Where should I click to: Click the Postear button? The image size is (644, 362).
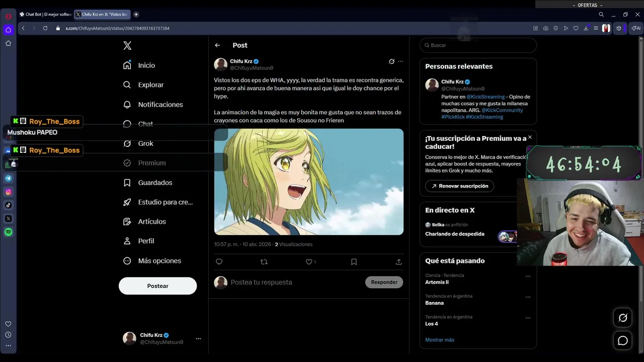pos(157,286)
